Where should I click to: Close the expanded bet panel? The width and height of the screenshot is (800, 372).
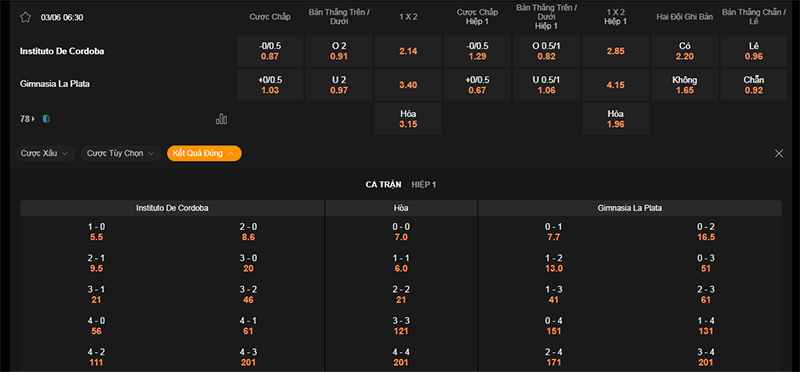coord(779,154)
